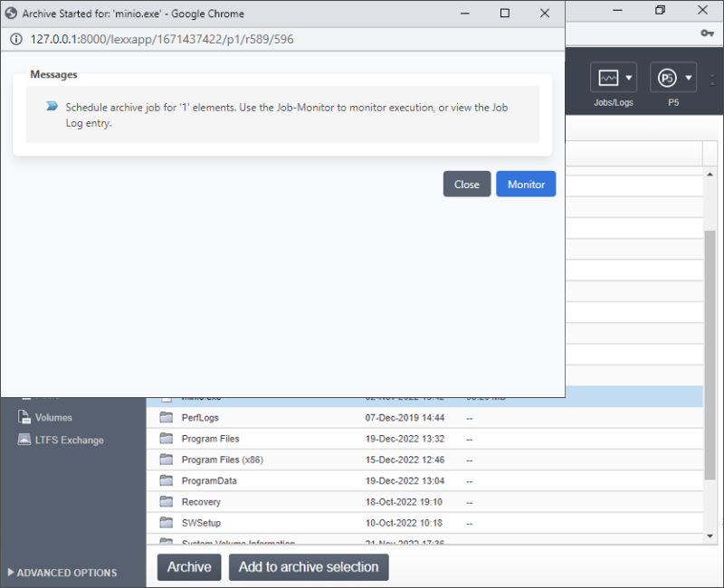724x588 pixels.
Task: Expand the P5 dropdown arrow
Action: (689, 78)
